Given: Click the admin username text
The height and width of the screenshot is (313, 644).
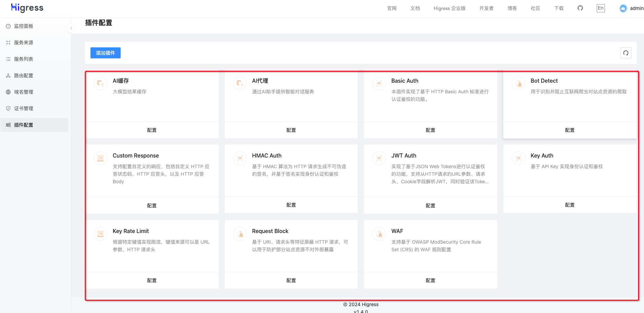Looking at the screenshot, I should [636, 8].
